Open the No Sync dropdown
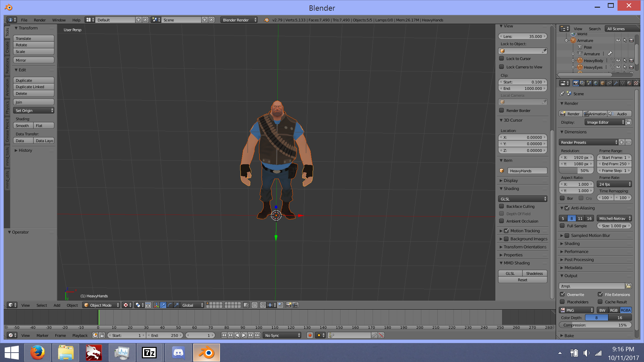 (282, 335)
